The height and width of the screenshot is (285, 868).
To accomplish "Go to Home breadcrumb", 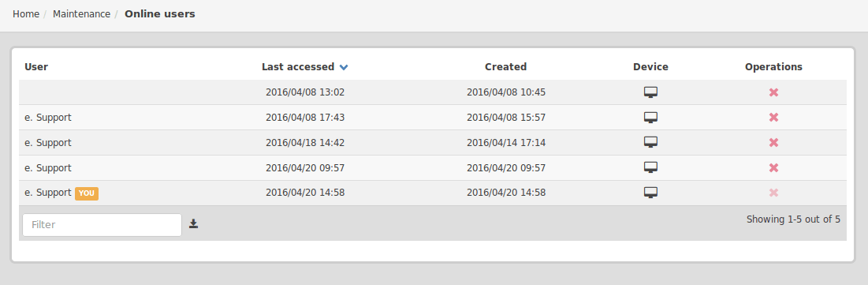I will pos(26,14).
